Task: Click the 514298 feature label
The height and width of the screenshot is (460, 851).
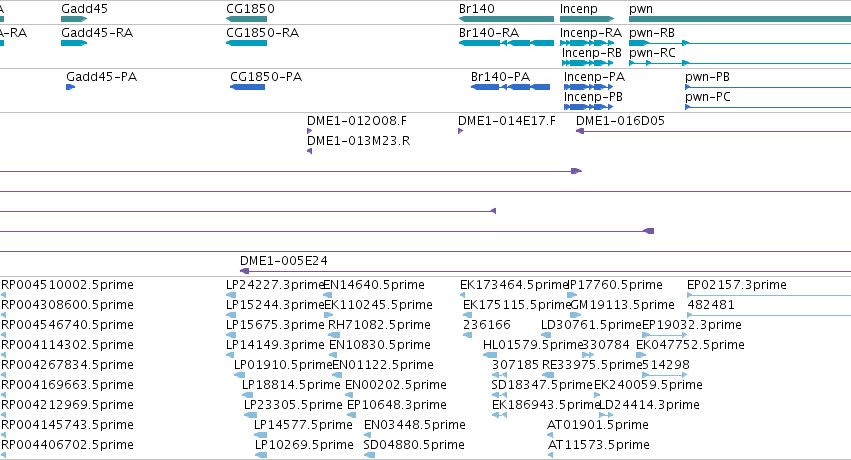Action: (x=666, y=365)
